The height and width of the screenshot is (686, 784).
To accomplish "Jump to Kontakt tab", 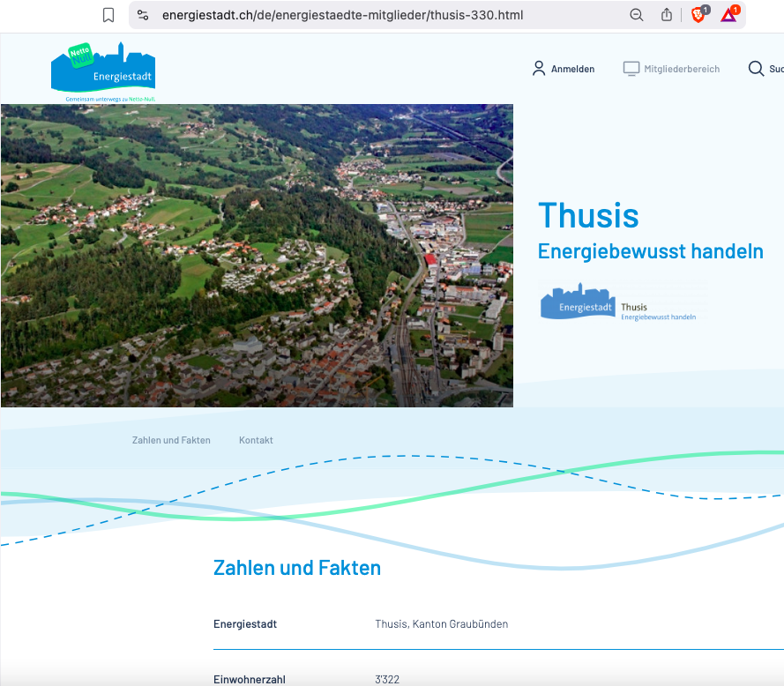I will point(256,440).
